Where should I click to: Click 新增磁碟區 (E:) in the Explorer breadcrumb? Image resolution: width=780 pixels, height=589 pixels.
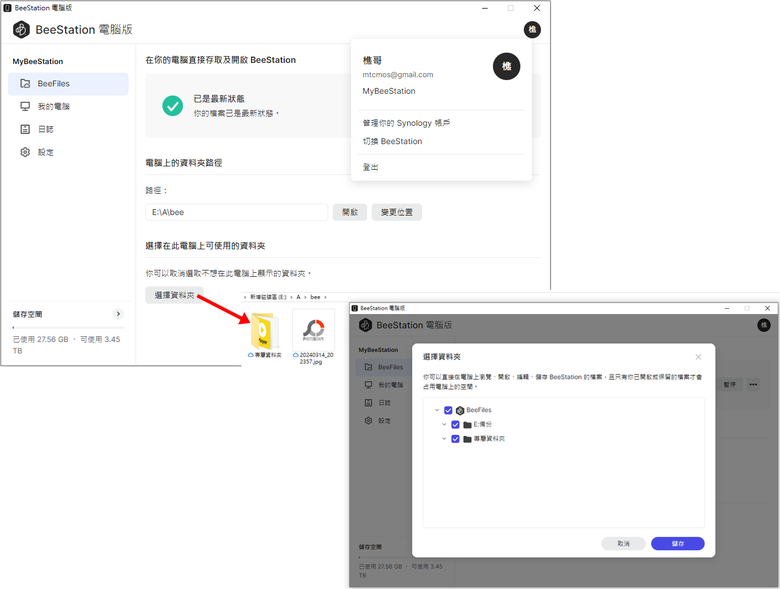tap(268, 297)
